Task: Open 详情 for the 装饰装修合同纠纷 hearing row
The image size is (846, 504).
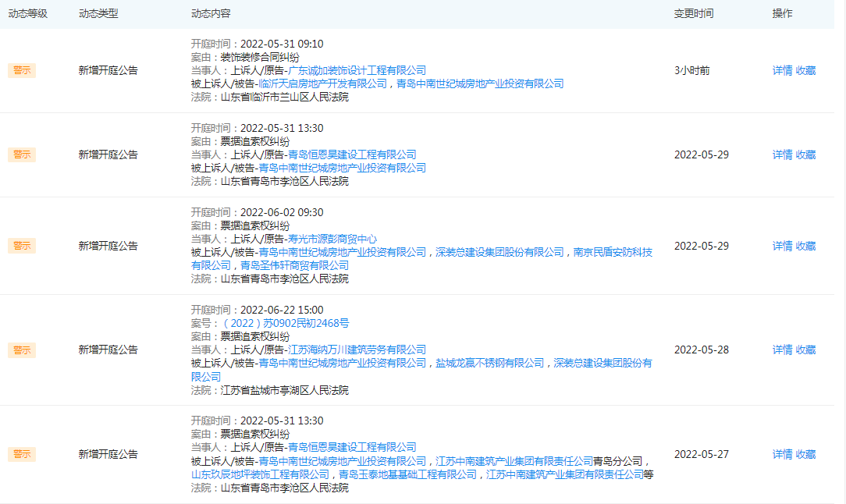Action: [782, 70]
